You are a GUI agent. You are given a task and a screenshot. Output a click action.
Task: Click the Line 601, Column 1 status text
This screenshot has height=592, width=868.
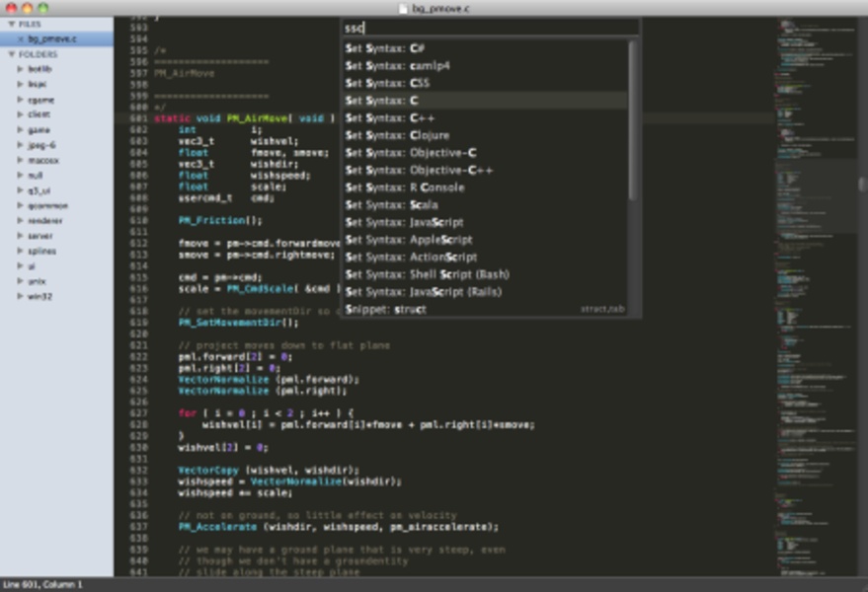(x=41, y=585)
